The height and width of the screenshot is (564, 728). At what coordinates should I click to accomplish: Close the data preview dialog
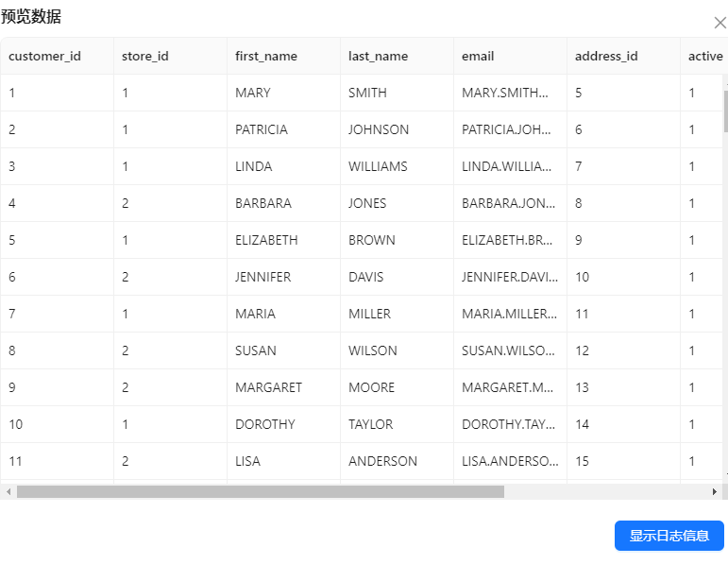[x=720, y=23]
